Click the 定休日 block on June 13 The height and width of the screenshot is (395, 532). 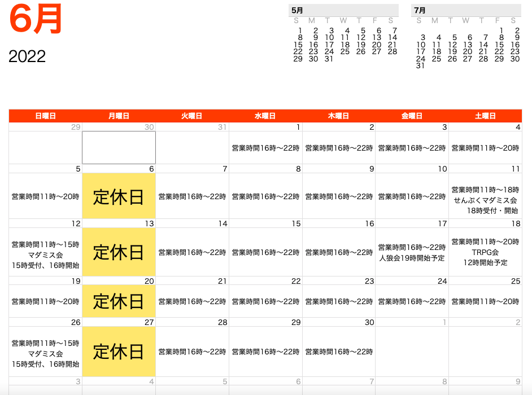119,252
